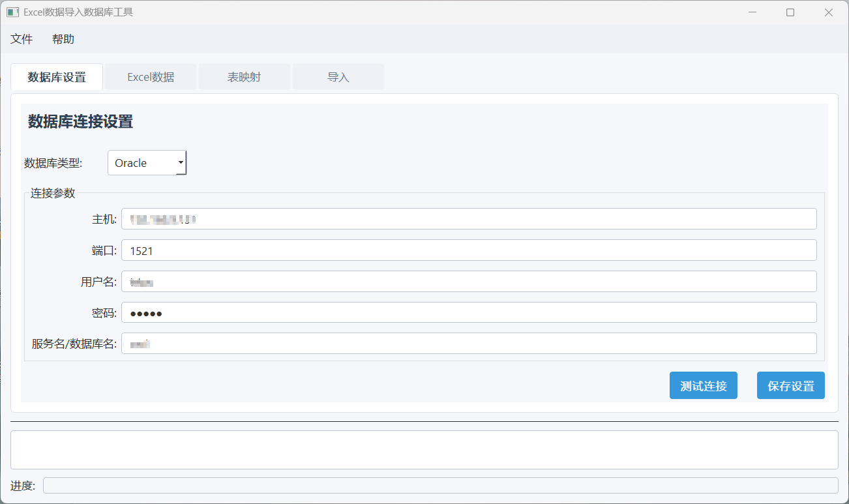849x504 pixels.
Task: Click the 数据库连接设置 heading
Action: coord(80,121)
